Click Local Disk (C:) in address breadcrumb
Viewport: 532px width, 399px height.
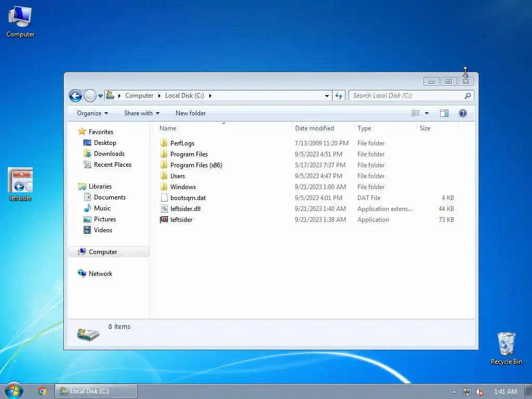click(x=184, y=96)
